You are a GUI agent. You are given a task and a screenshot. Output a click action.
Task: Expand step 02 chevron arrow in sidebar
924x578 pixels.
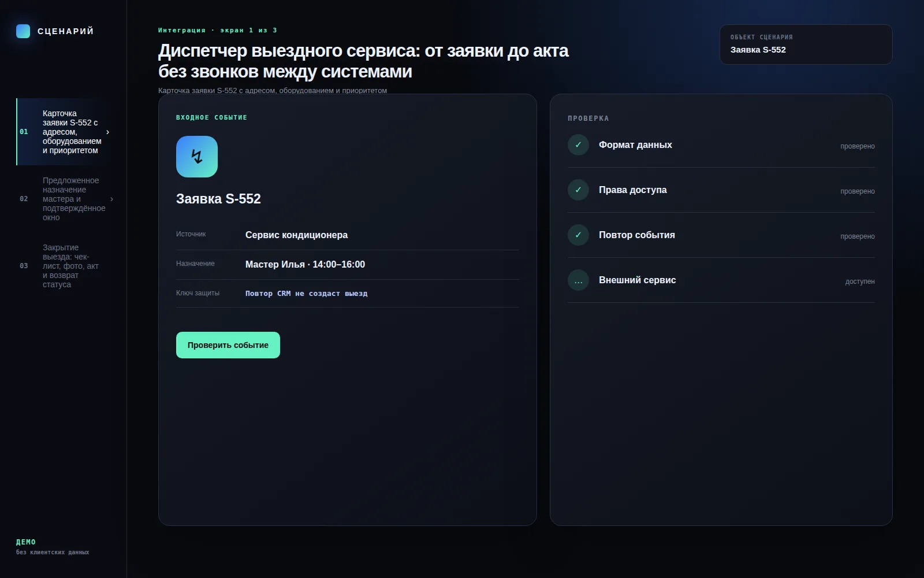point(111,199)
